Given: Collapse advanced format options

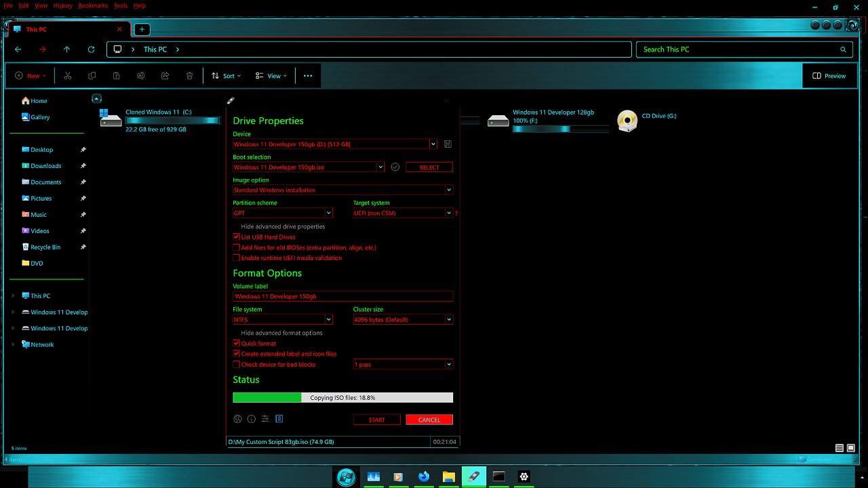Looking at the screenshot, I should 281,333.
